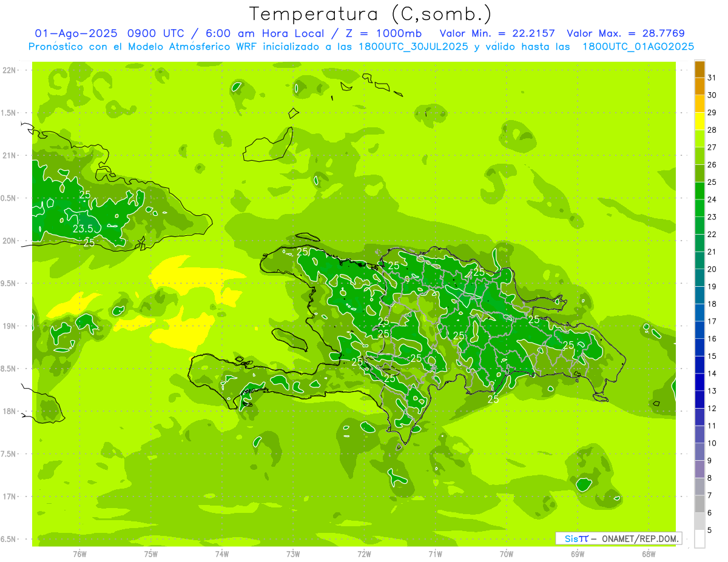
Task: Select the '01-Ago-2025' forecast date text
Action: click(x=76, y=33)
